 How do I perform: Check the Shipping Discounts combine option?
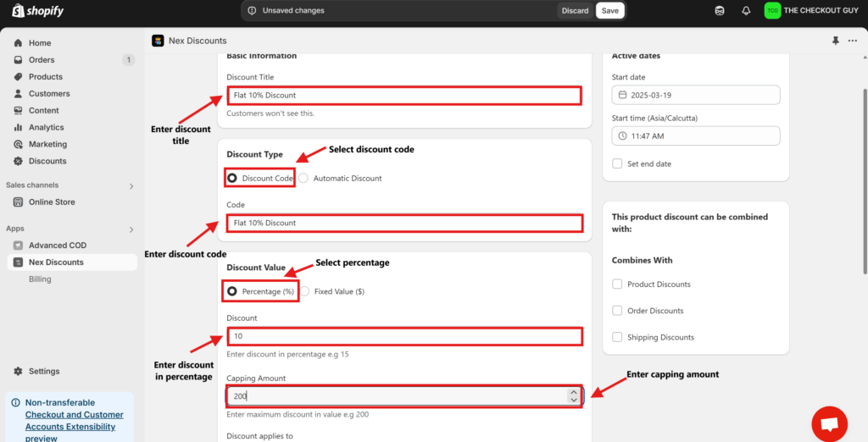point(617,337)
